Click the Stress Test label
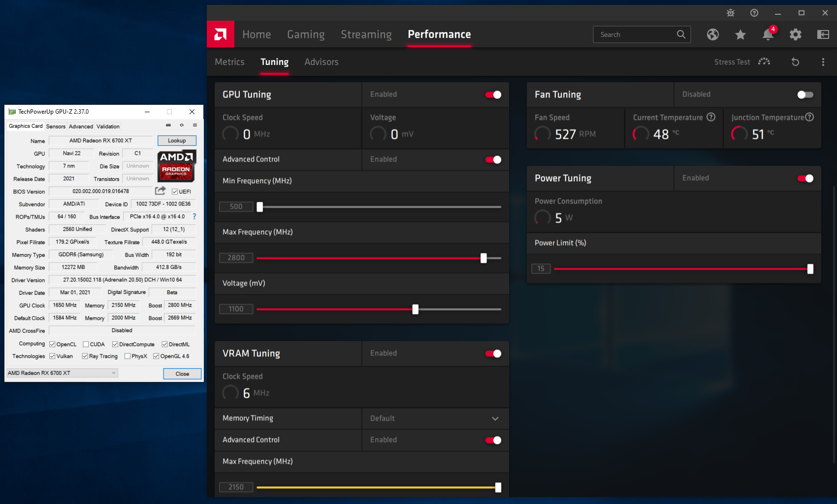837x504 pixels. pyautogui.click(x=732, y=62)
